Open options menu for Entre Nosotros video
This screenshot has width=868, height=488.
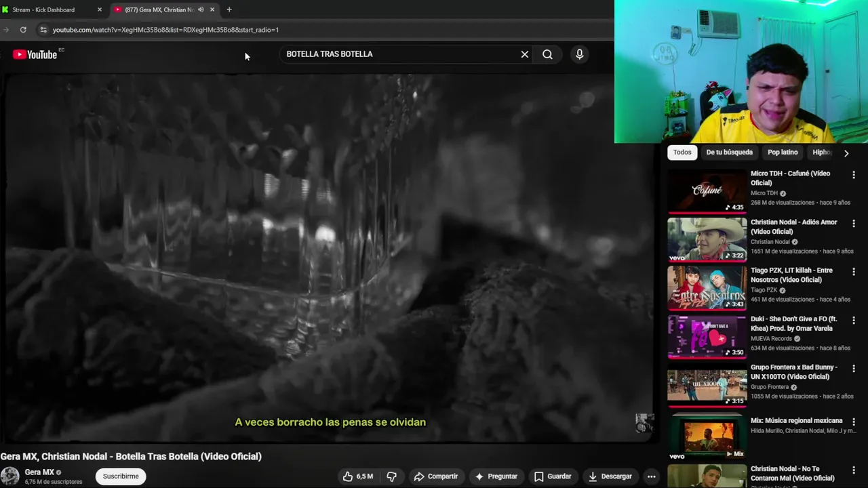tap(854, 272)
